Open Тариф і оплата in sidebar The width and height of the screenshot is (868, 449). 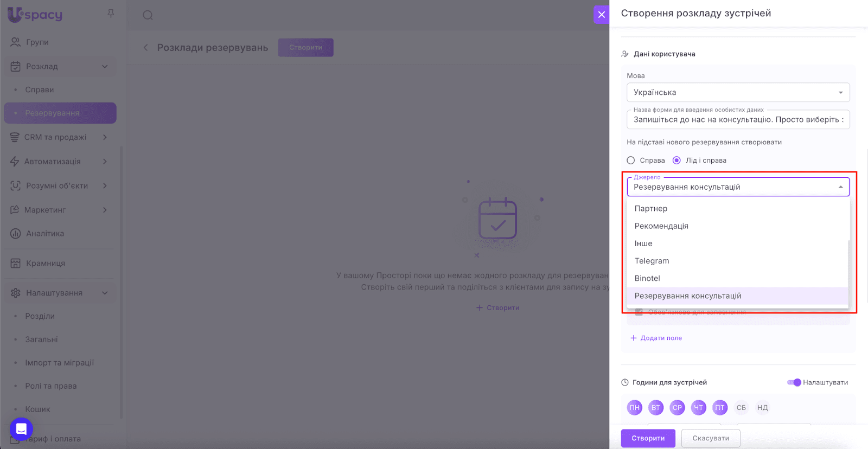53,439
